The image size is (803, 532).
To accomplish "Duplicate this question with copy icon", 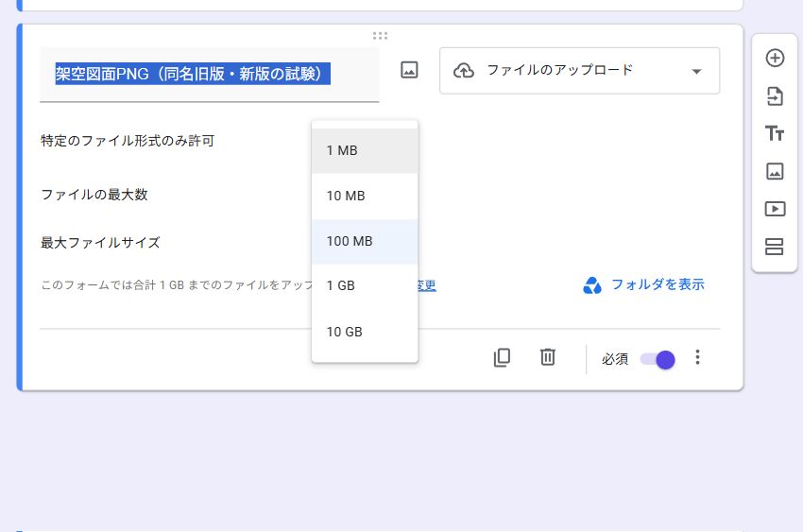I will tap(502, 357).
